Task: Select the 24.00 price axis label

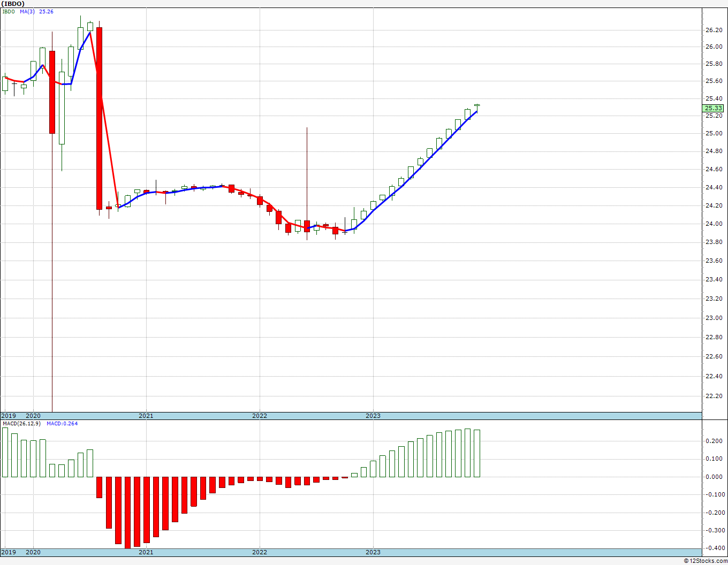Action: pyautogui.click(x=714, y=224)
